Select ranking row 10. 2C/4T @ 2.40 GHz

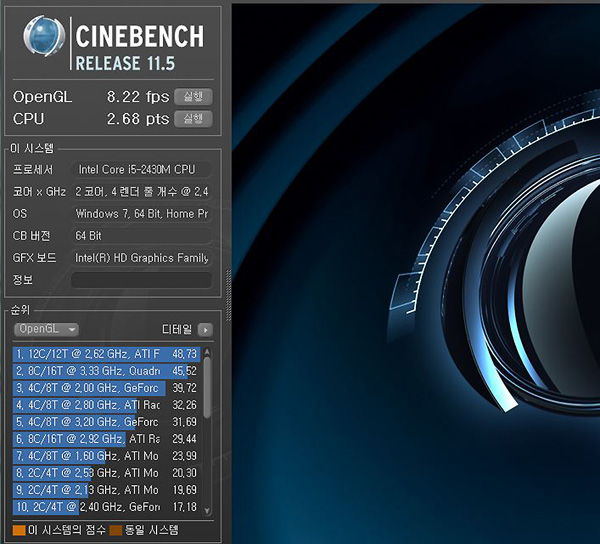pyautogui.click(x=106, y=507)
